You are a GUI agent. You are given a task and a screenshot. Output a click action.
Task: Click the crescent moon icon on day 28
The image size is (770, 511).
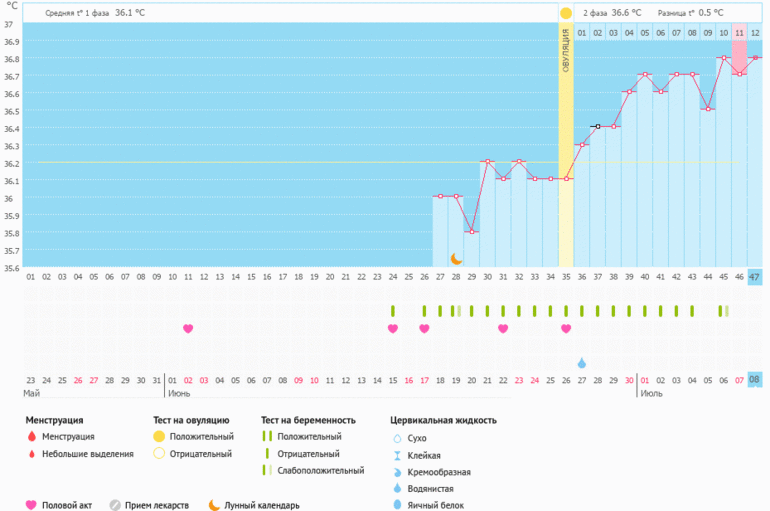[456, 258]
